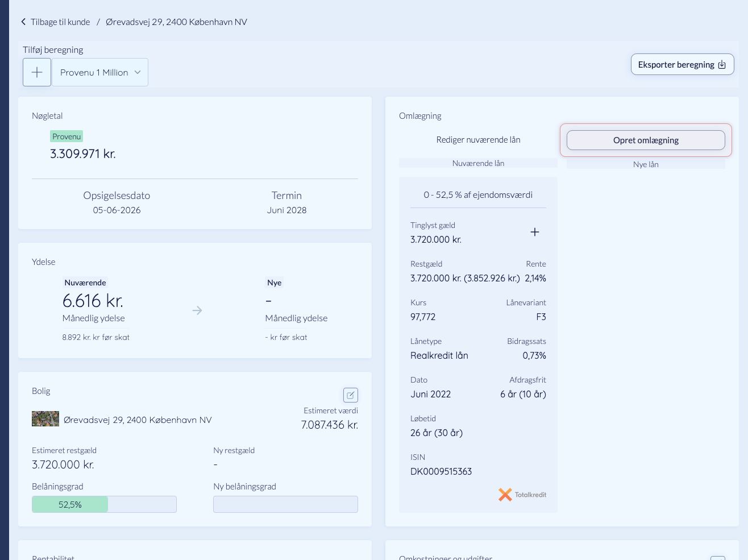748x560 pixels.
Task: Click the Dato value Juni 2022
Action: [x=431, y=394]
